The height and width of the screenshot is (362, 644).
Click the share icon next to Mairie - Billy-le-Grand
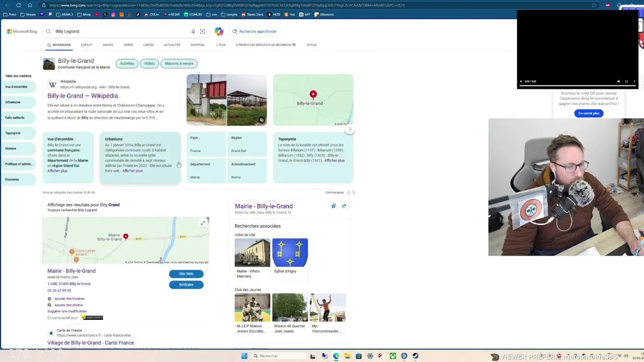pyautogui.click(x=344, y=206)
